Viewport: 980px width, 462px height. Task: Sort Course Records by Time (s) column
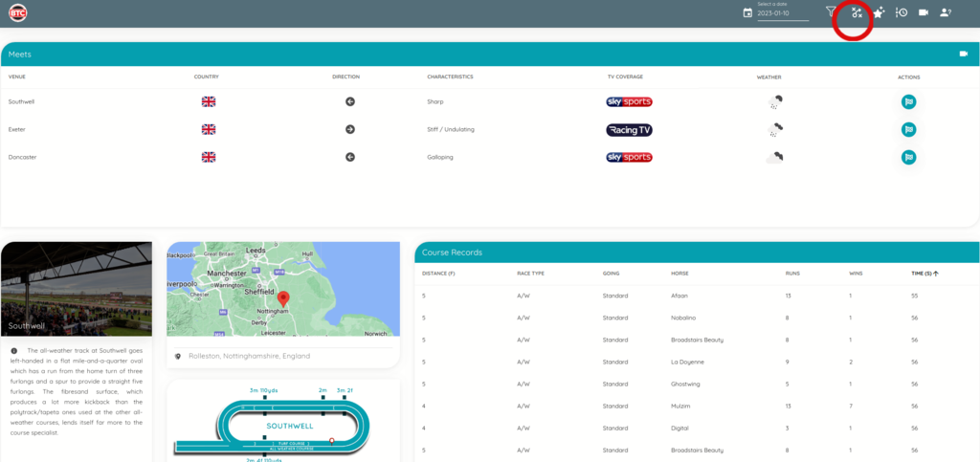[x=924, y=274]
